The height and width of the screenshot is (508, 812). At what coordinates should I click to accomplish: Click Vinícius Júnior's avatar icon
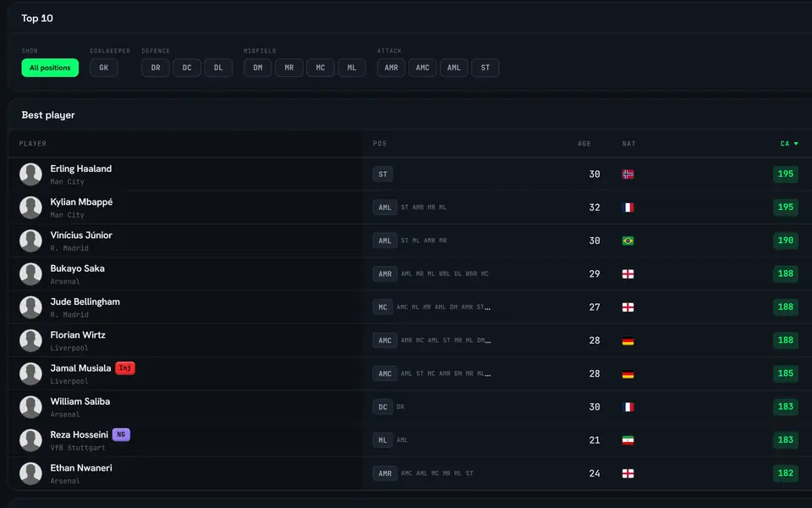pos(30,240)
